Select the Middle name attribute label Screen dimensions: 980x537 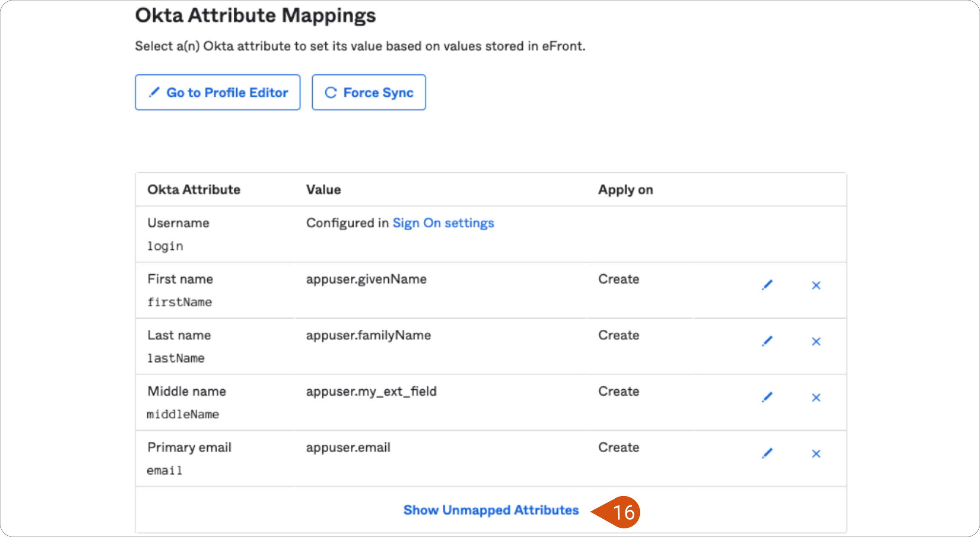pos(186,391)
